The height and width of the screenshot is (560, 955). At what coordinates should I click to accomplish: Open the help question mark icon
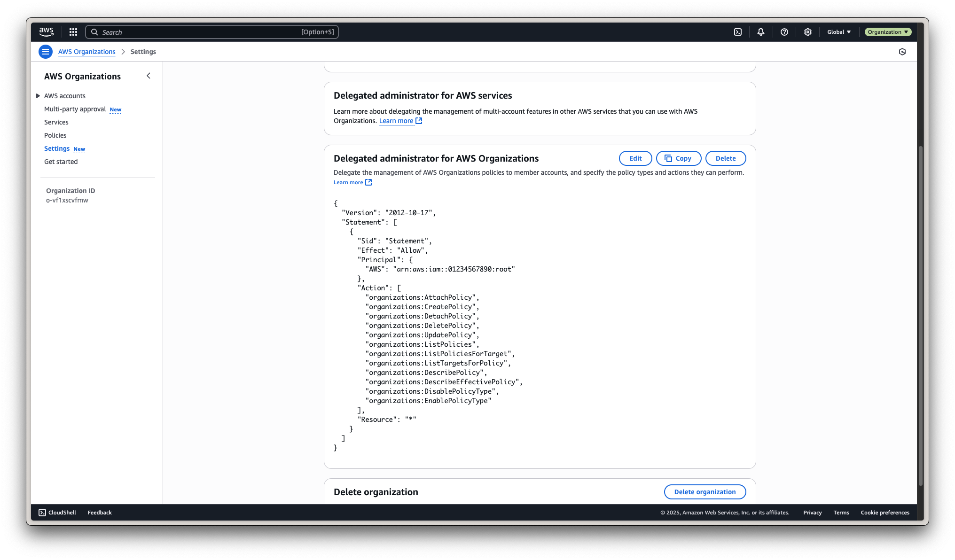784,32
